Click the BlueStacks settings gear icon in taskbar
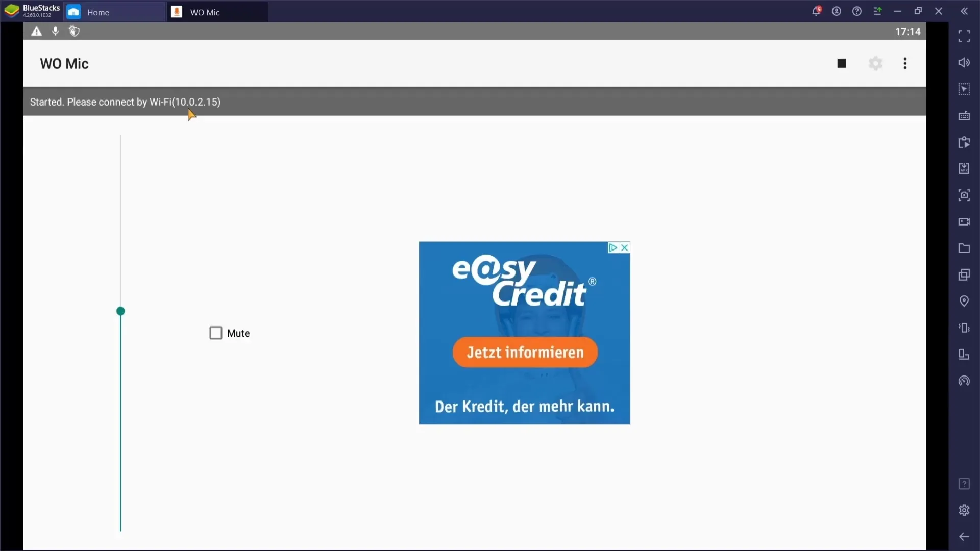This screenshot has width=980, height=551. (964, 510)
